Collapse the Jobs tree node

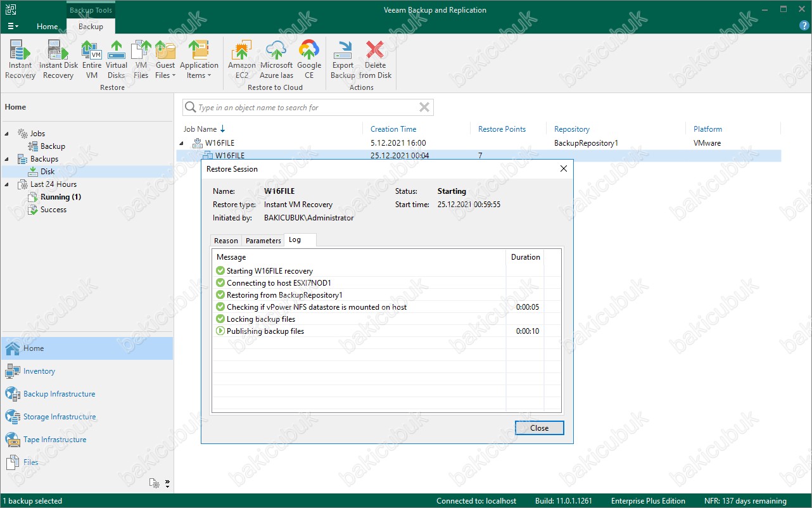click(x=8, y=134)
